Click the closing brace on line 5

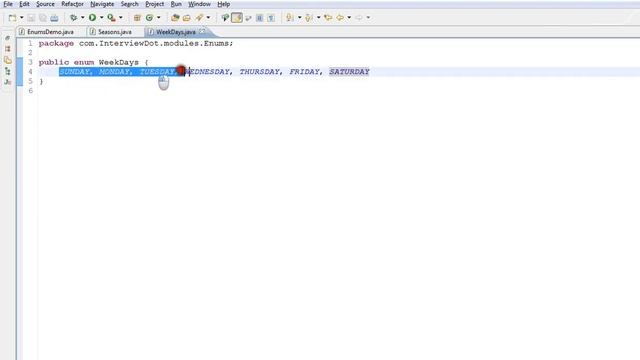(41, 82)
